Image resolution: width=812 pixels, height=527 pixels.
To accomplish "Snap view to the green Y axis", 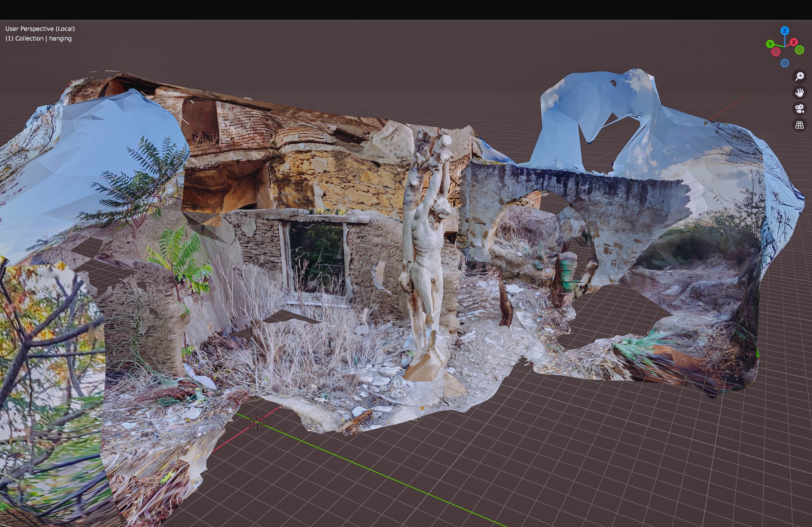I will tap(770, 44).
